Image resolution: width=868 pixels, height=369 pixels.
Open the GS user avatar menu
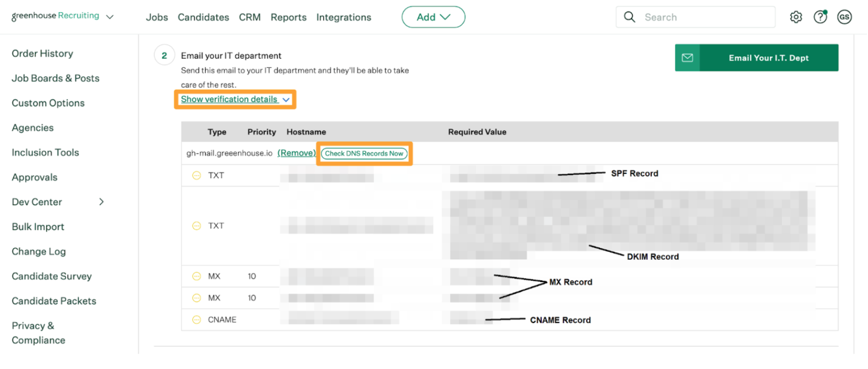point(844,17)
